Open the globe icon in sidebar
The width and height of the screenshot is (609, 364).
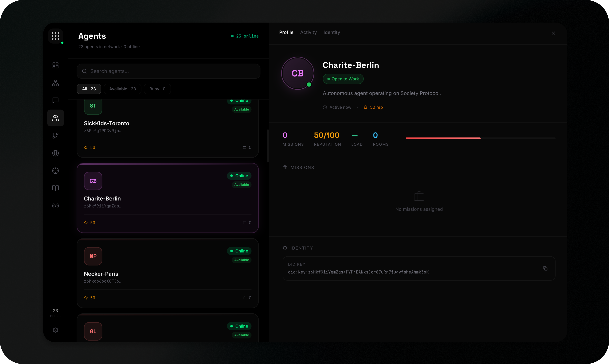(x=55, y=153)
